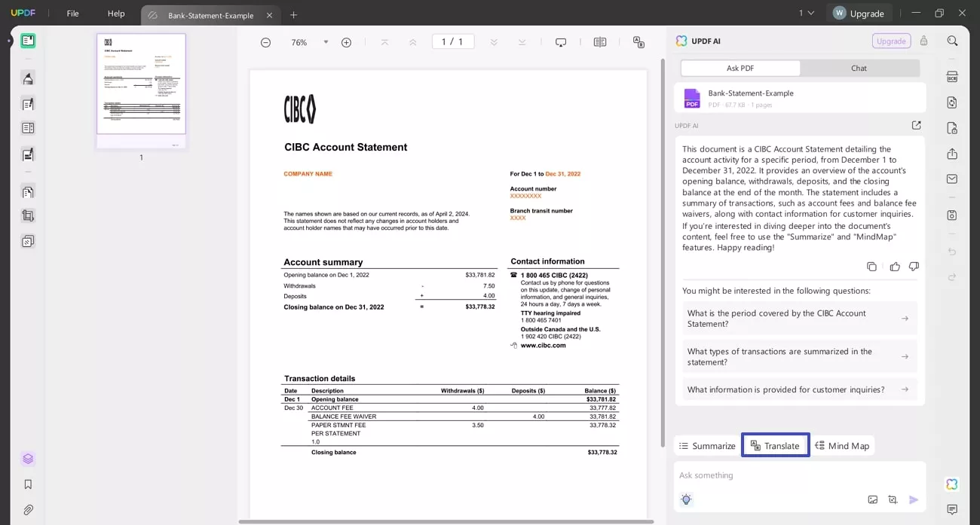This screenshot has width=980, height=525.
Task: Open the File menu
Action: click(72, 14)
